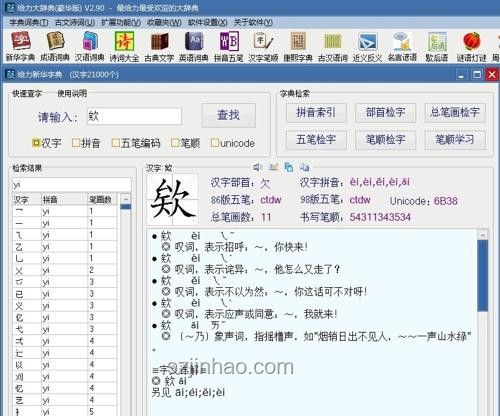Click the speaker pronunciation icon
The width and height of the screenshot is (500, 416).
click(x=257, y=167)
